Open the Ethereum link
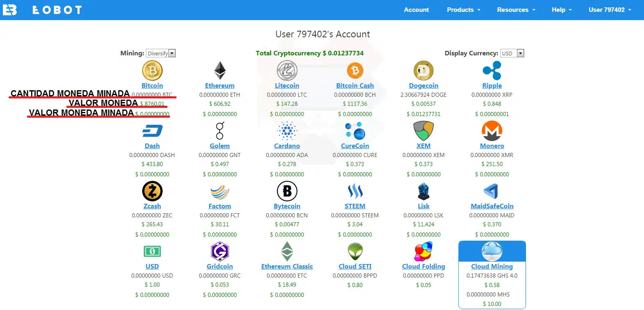 click(220, 86)
